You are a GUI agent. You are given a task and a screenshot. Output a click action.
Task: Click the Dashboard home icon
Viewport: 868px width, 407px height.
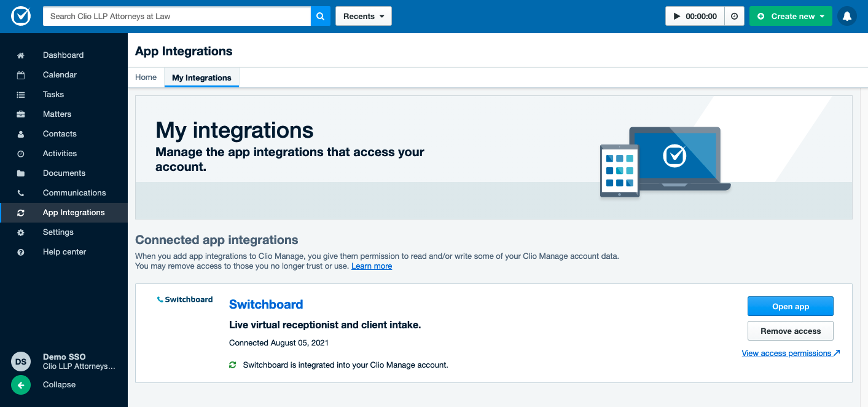[21, 55]
